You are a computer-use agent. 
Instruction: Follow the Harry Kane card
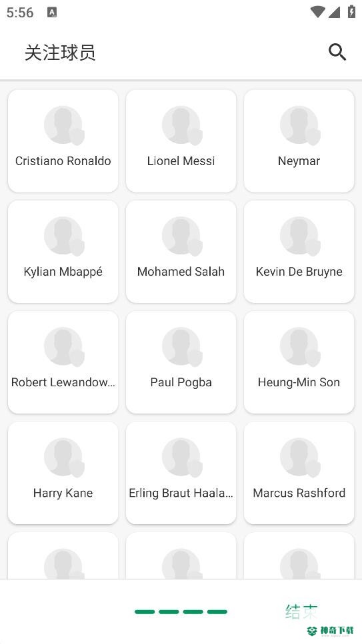click(x=63, y=473)
